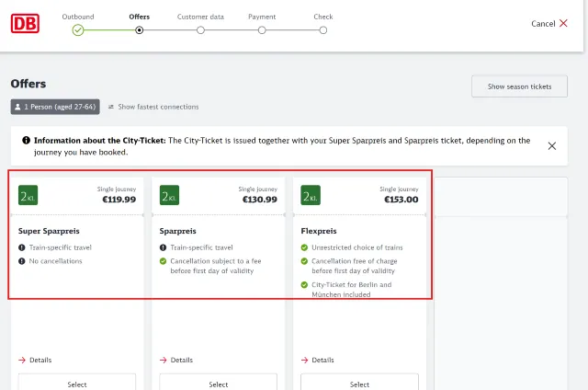Cancel the booking process
The height and width of the screenshot is (390, 588).
click(x=549, y=23)
